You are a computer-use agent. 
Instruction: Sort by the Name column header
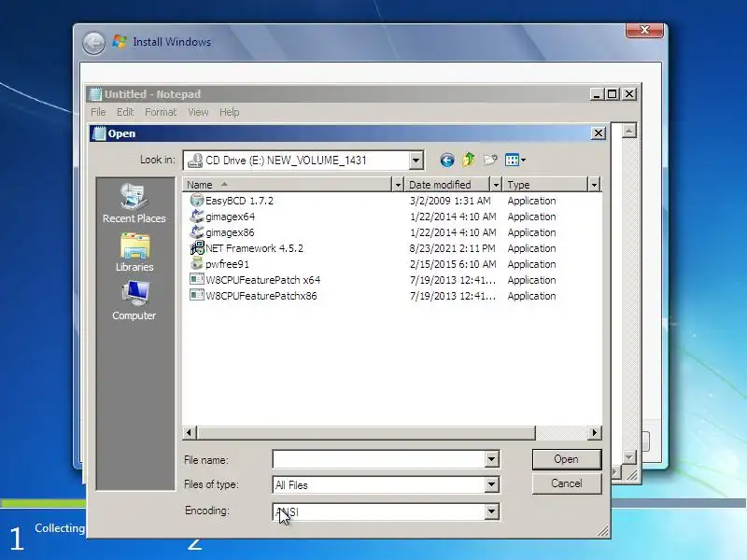288,184
